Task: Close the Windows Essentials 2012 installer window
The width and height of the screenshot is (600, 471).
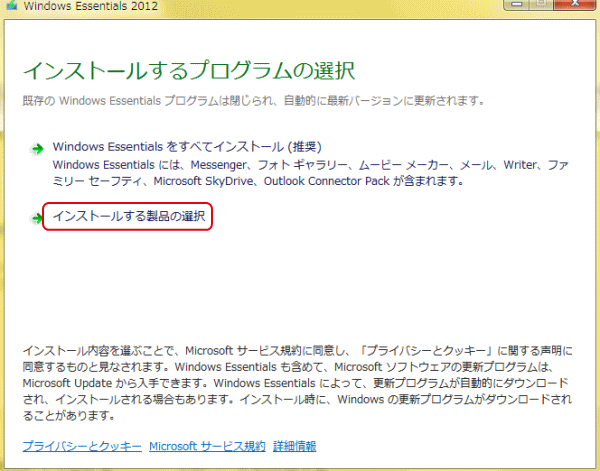Action: 575,4
